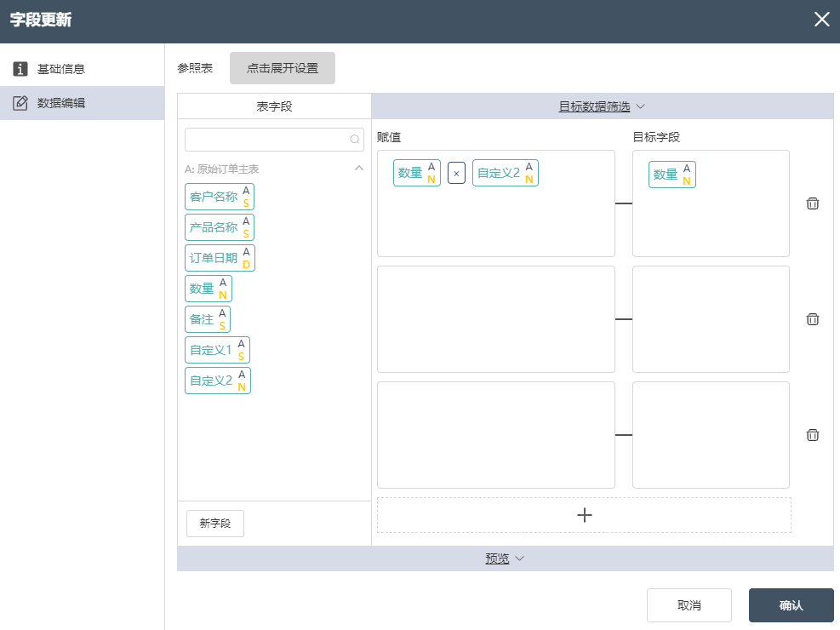
Task: Click the 目标字段 column label
Action: 656,137
